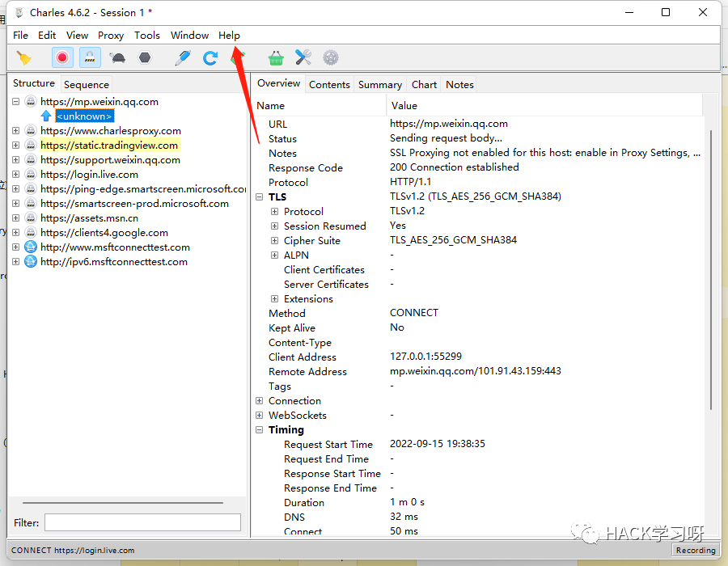Screen dimensions: 728x566
Task: Click the Remote Address value text
Action: click(x=476, y=371)
